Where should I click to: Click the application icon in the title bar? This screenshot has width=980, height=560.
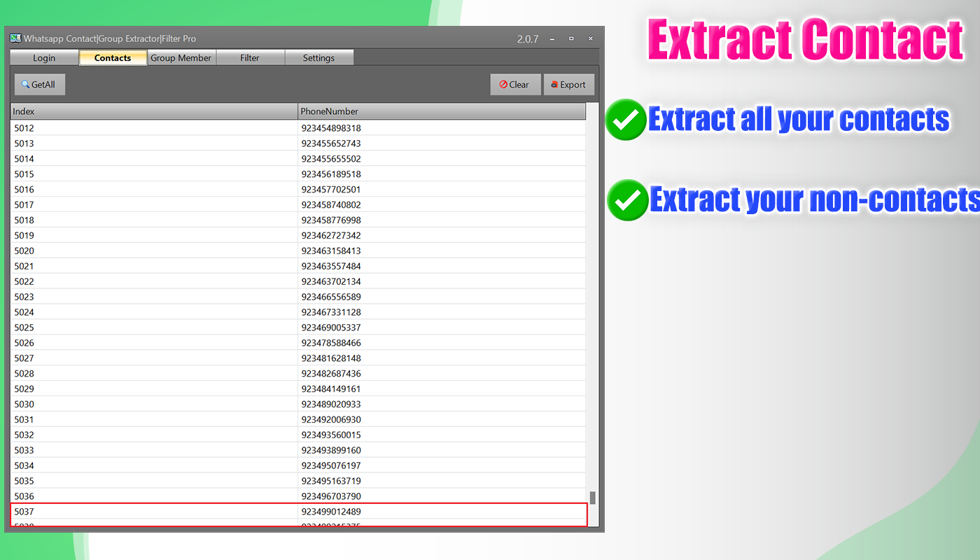tap(15, 38)
